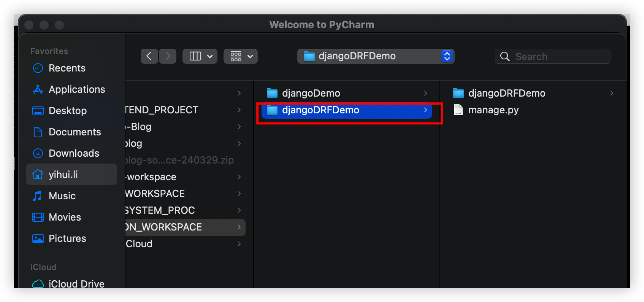Expand the TEND_PROJECT folder chevron
This screenshot has width=644, height=302.
(x=239, y=110)
